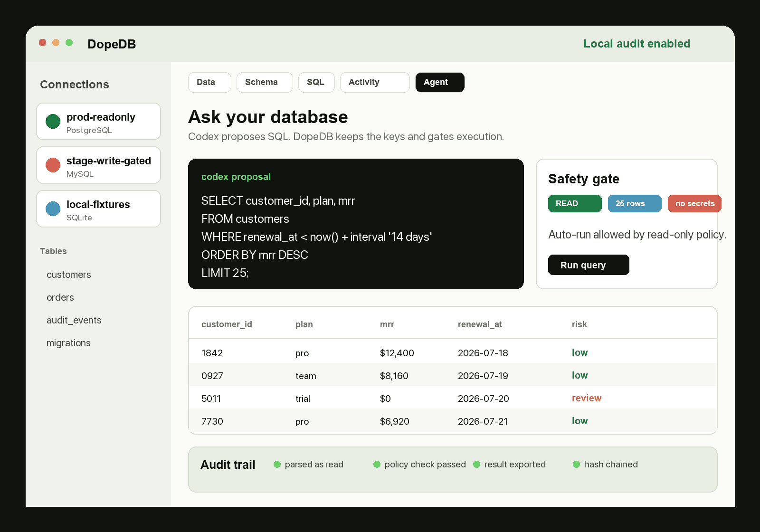This screenshot has width=760, height=532.
Task: Click the READ safety badge
Action: point(575,203)
